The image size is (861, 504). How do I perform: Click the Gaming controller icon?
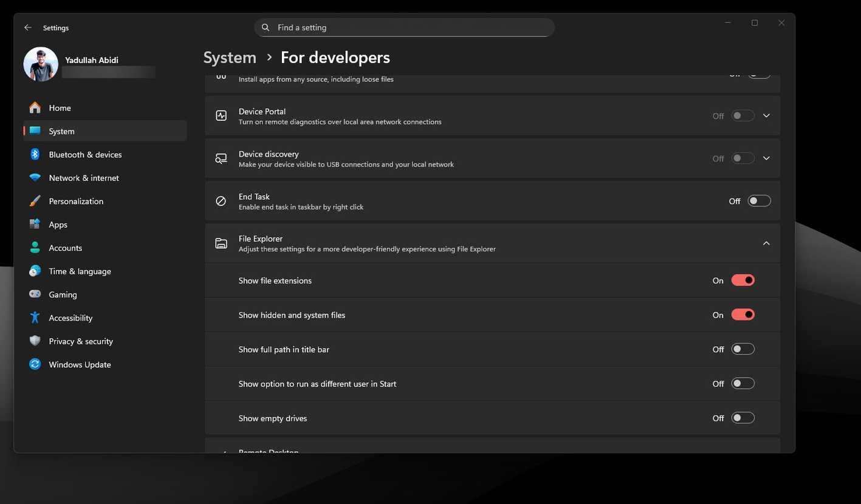point(35,295)
